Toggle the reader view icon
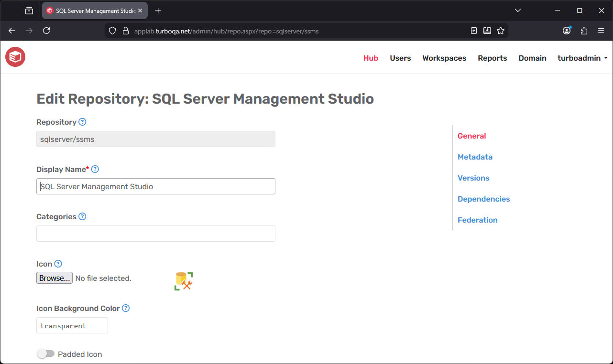The height and width of the screenshot is (364, 613). [x=474, y=30]
